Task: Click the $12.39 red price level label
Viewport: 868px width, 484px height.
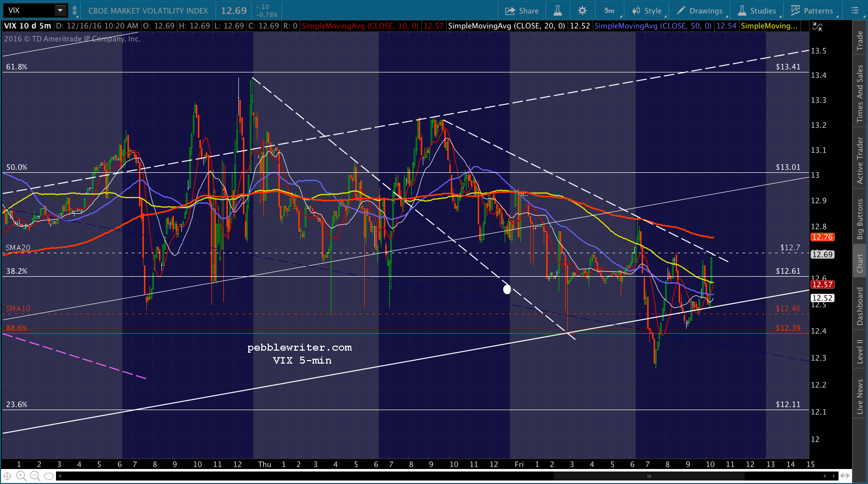Action: click(x=788, y=328)
